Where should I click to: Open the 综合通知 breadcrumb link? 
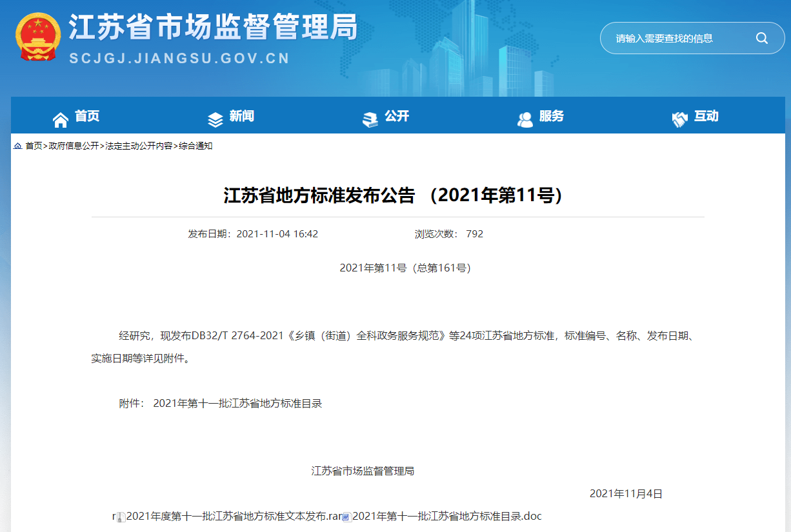(x=195, y=146)
